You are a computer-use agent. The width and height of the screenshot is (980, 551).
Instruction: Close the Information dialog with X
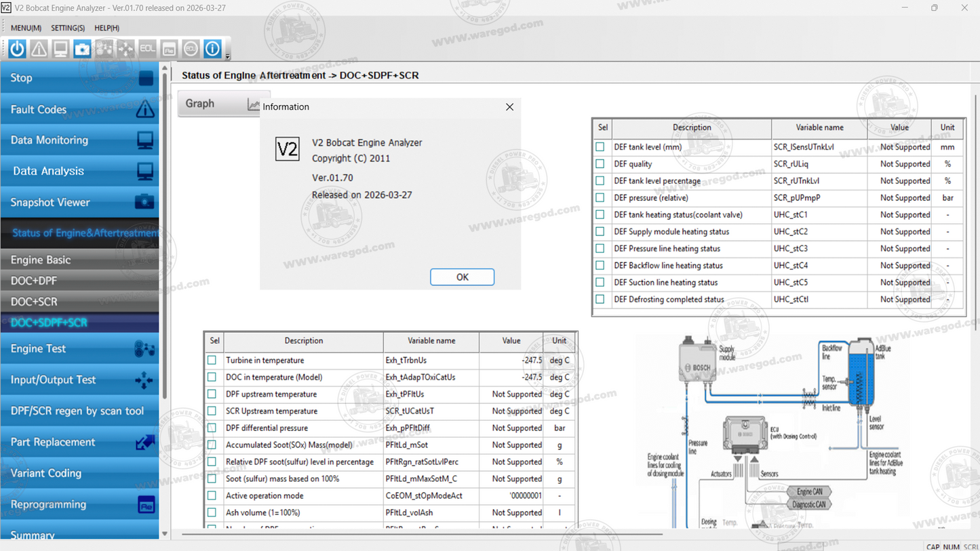(x=509, y=107)
